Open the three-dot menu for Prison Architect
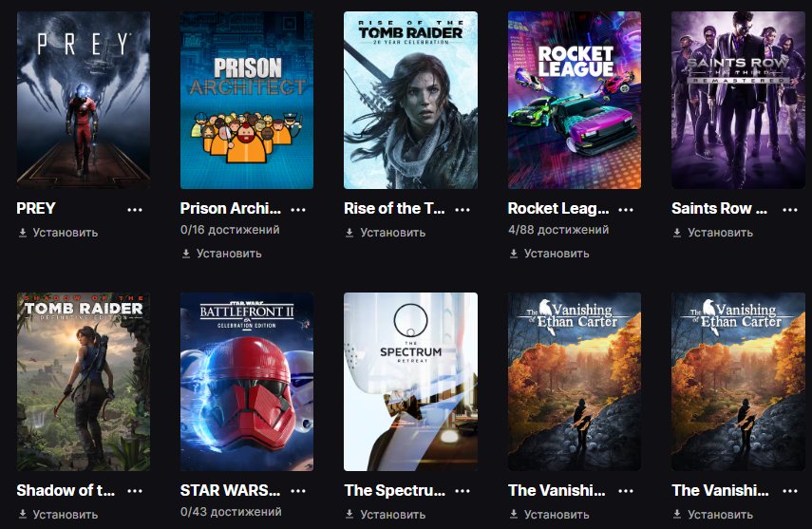This screenshot has width=812, height=529. [x=298, y=210]
